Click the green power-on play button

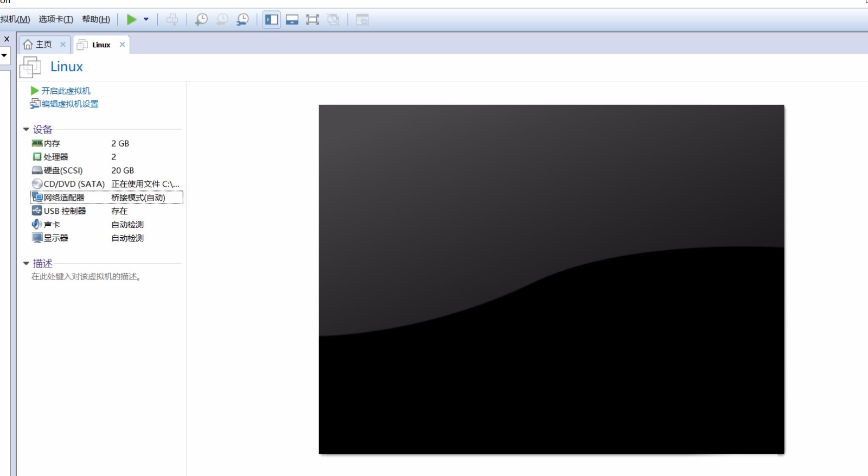click(131, 20)
